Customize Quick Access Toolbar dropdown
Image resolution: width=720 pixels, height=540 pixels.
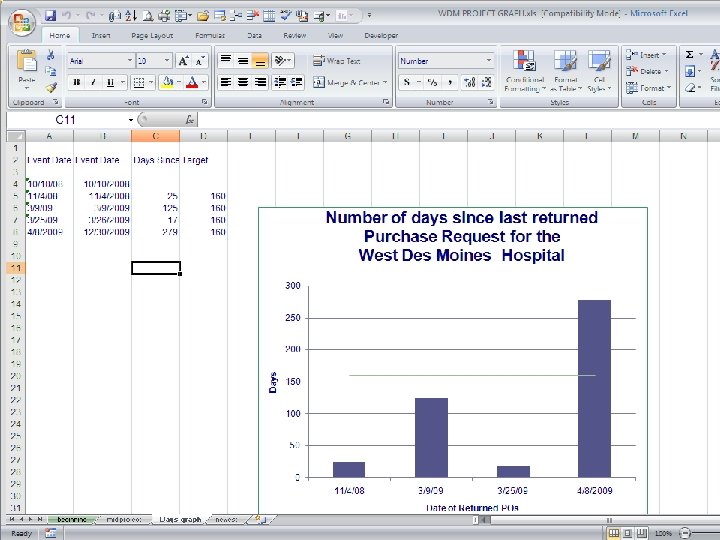[369, 16]
